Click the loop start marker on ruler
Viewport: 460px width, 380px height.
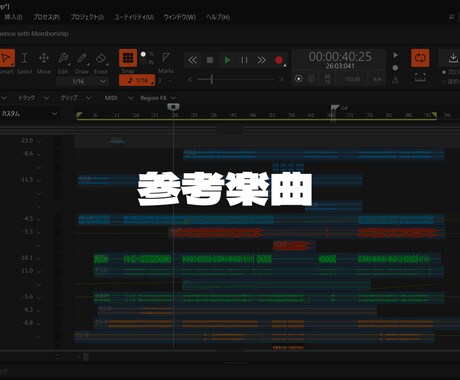click(79, 115)
